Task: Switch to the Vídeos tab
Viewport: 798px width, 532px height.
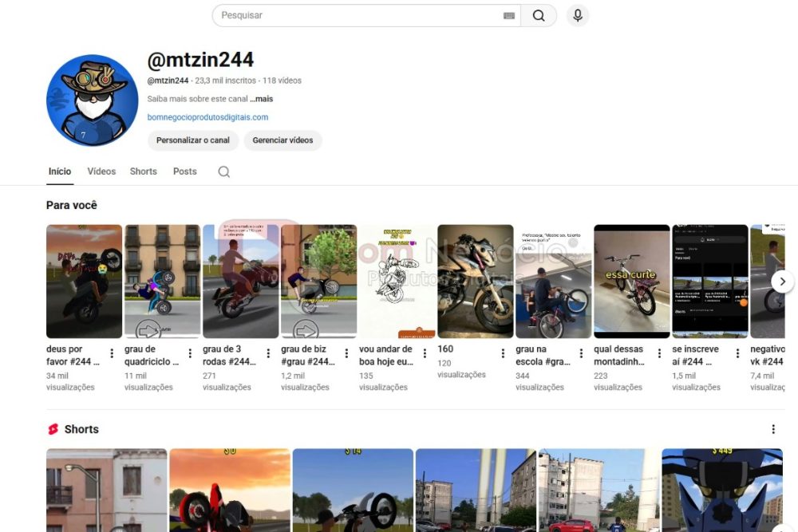Action: [x=101, y=171]
